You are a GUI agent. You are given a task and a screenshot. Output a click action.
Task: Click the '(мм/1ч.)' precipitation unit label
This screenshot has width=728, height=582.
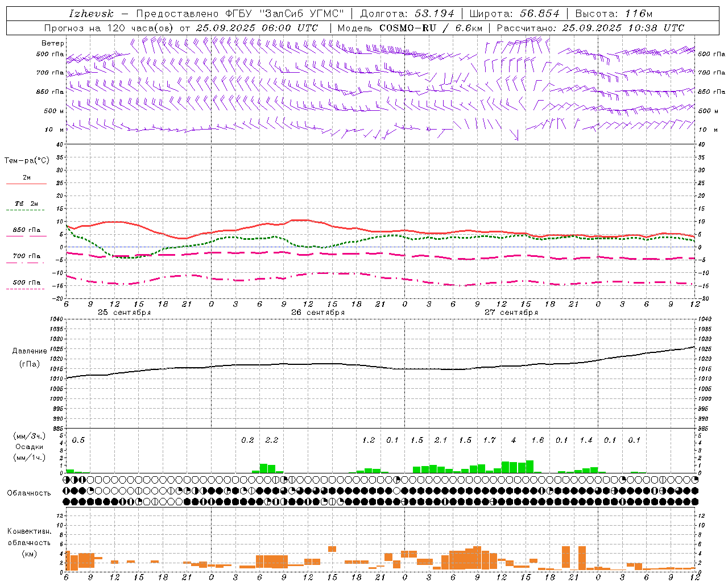pyautogui.click(x=30, y=458)
